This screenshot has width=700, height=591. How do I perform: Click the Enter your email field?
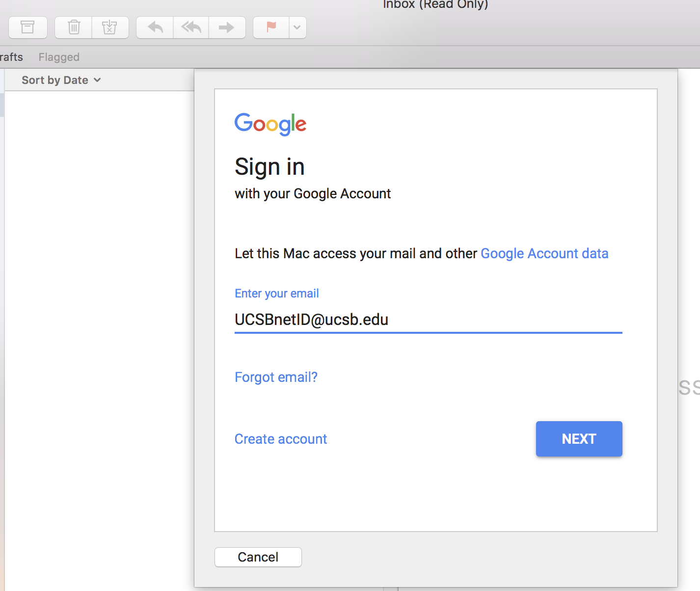click(428, 320)
